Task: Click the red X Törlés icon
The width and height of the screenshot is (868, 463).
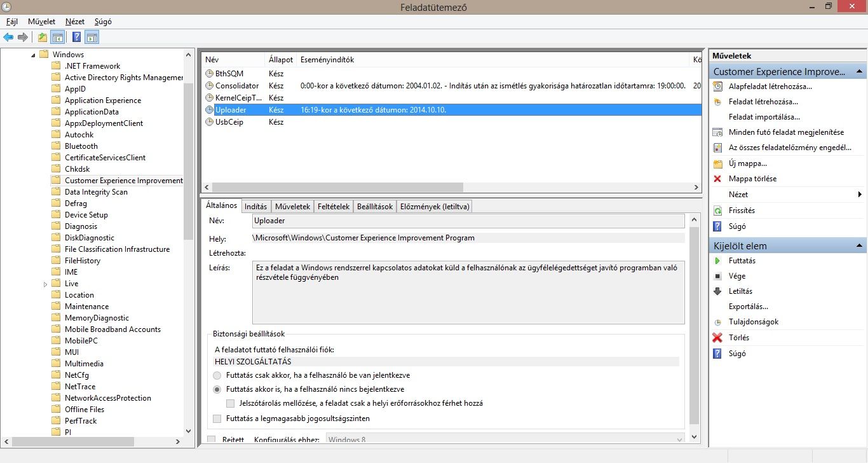Action: pyautogui.click(x=718, y=338)
